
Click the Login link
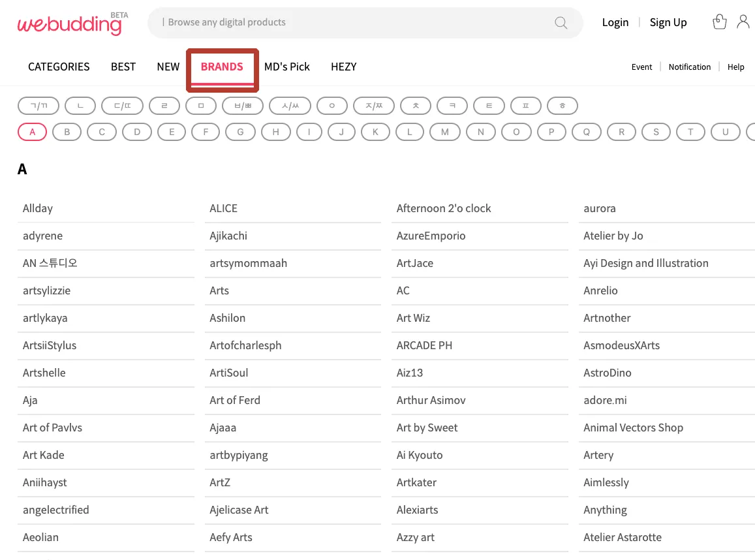[615, 23]
